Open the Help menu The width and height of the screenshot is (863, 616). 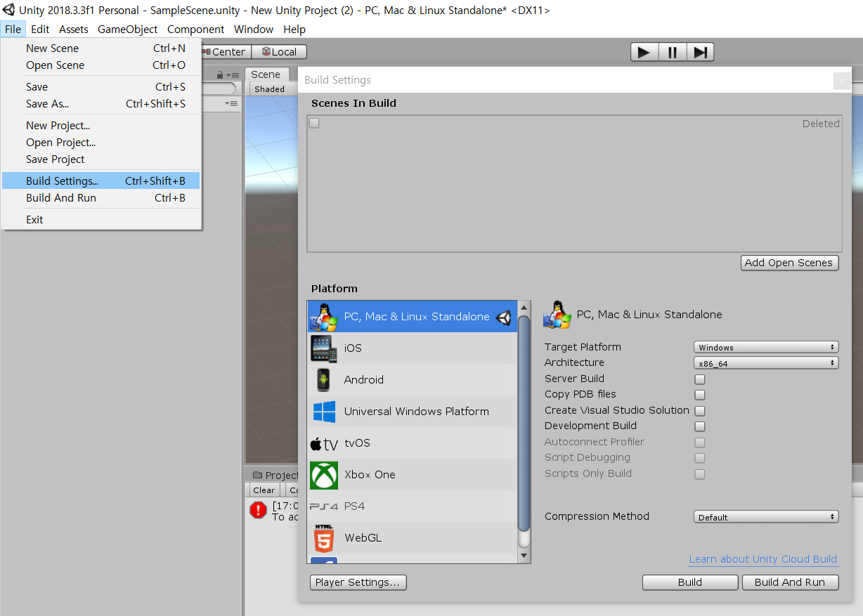click(294, 30)
